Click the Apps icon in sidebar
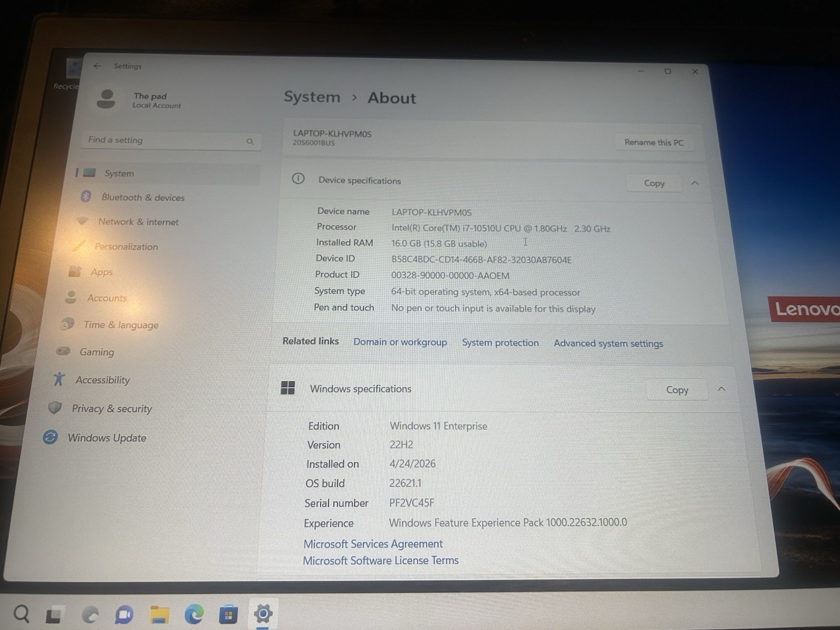This screenshot has width=840, height=630. point(75,271)
